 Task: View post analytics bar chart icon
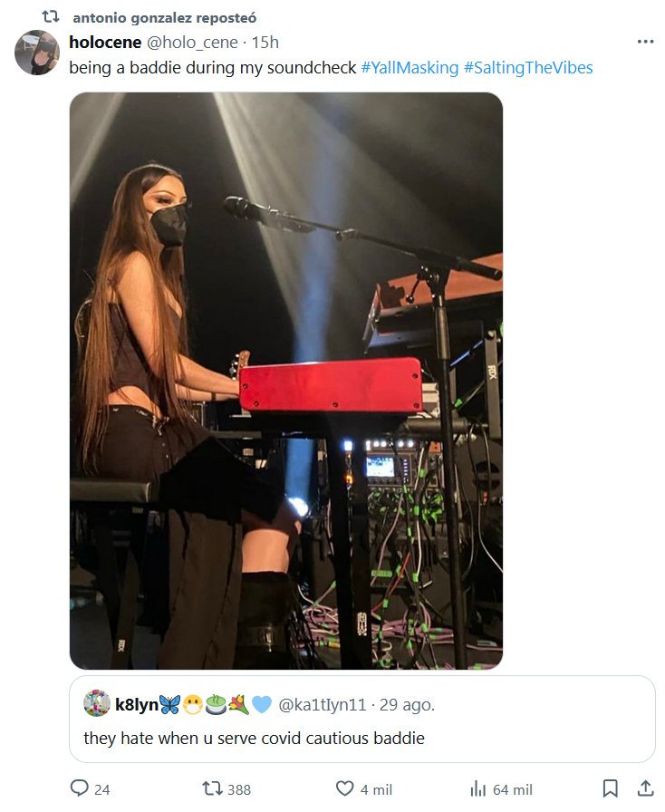coord(479,788)
